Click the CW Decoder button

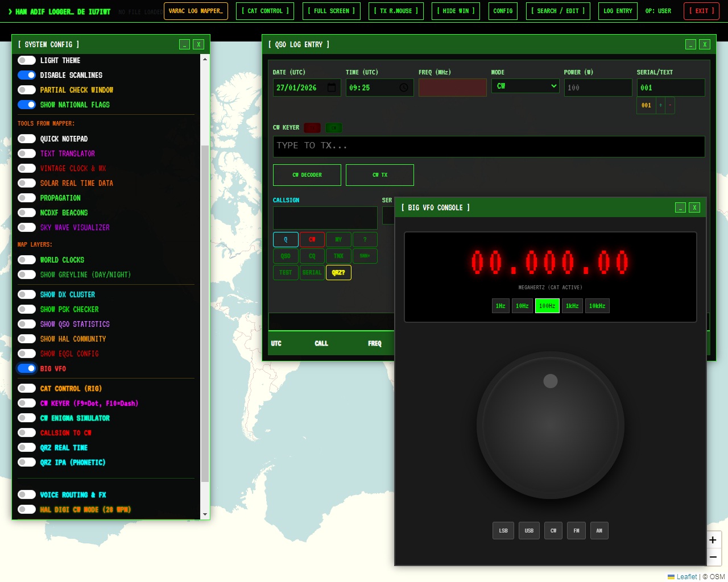coord(307,175)
